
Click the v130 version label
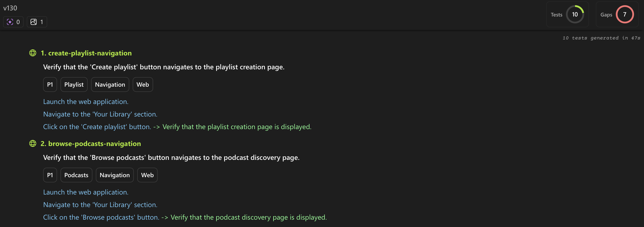[10, 8]
